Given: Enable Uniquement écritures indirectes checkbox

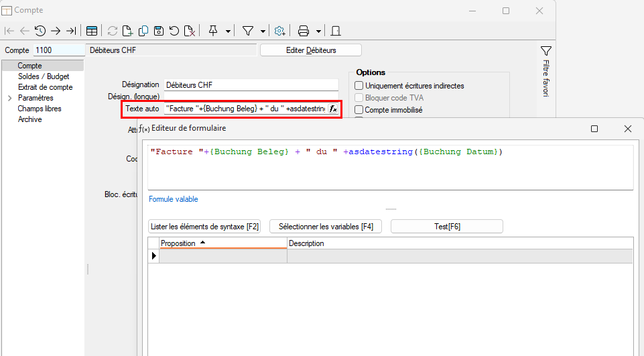Looking at the screenshot, I should (359, 86).
